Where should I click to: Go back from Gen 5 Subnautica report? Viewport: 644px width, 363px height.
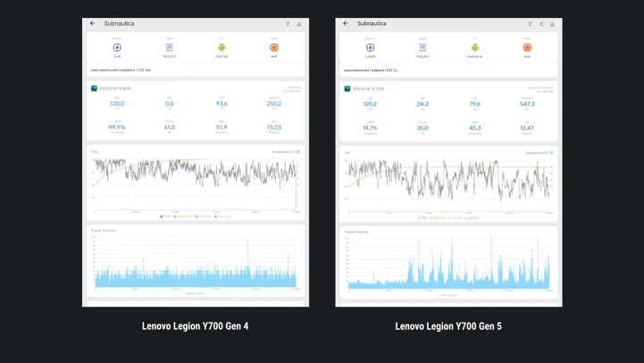point(346,23)
